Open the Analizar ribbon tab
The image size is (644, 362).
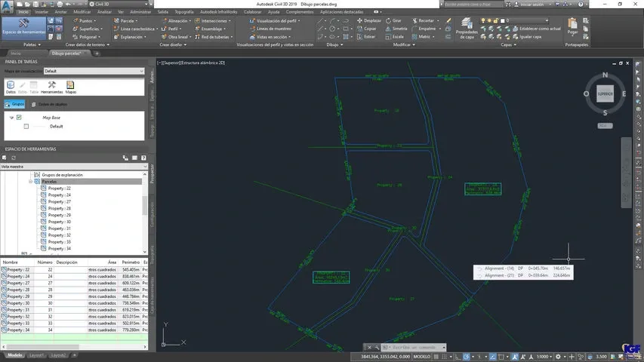click(x=104, y=12)
